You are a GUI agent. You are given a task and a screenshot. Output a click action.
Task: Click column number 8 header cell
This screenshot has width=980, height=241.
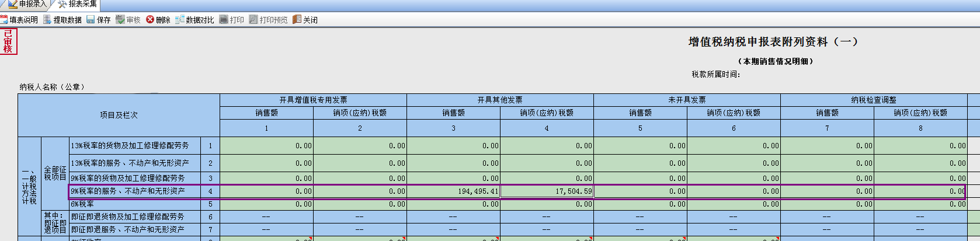click(x=920, y=128)
